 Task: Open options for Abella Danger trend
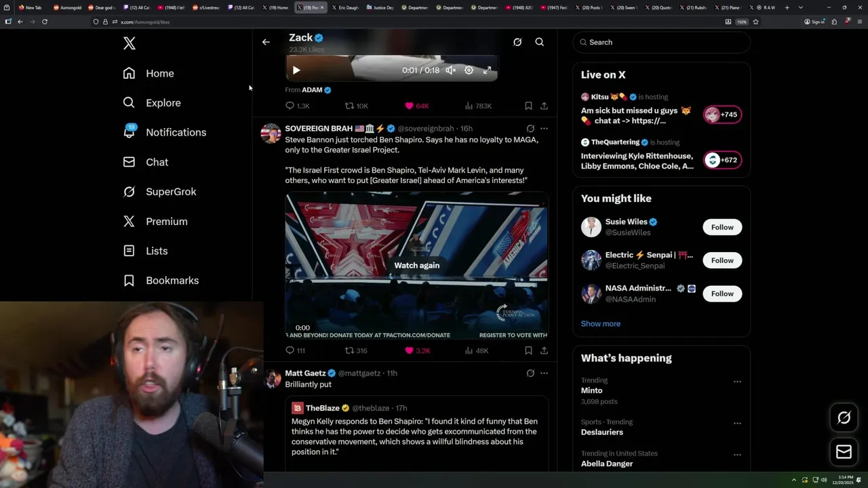click(737, 455)
